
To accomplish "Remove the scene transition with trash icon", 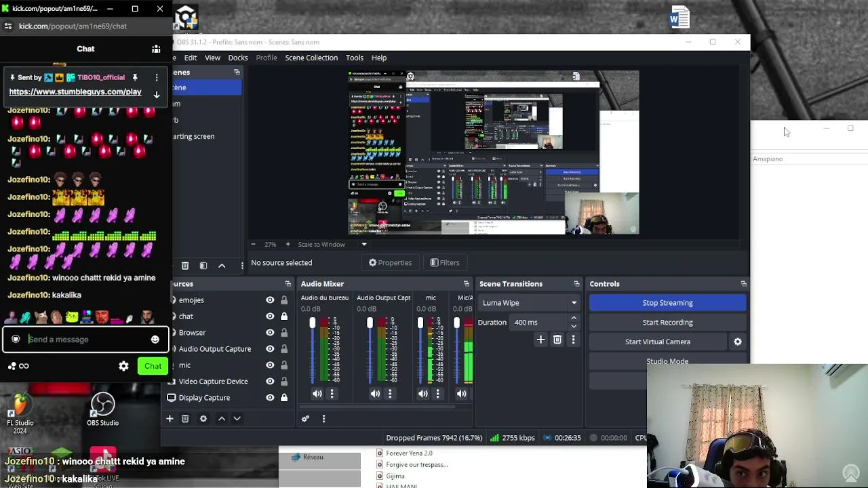I will [x=557, y=340].
